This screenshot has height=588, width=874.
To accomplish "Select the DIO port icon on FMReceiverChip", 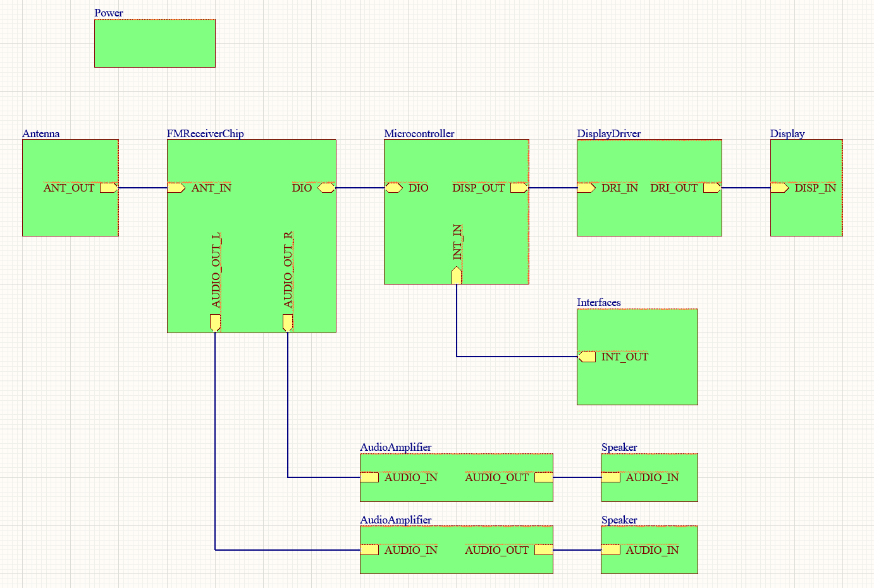I will click(x=326, y=188).
